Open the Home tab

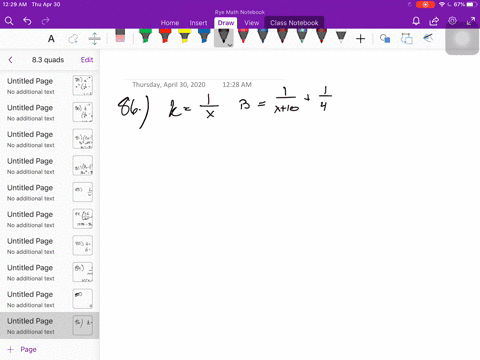click(170, 23)
